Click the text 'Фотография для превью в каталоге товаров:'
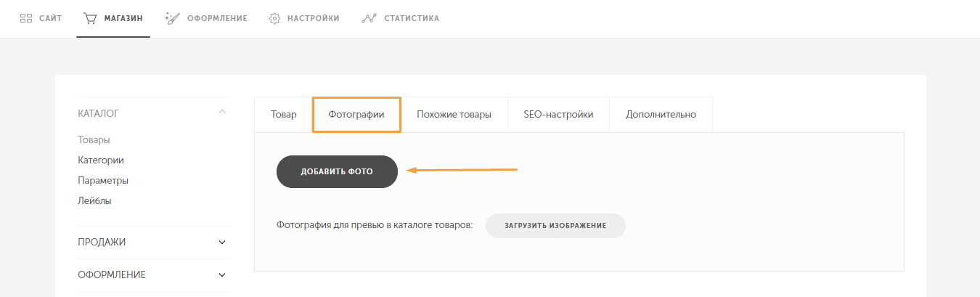 pyautogui.click(x=375, y=225)
